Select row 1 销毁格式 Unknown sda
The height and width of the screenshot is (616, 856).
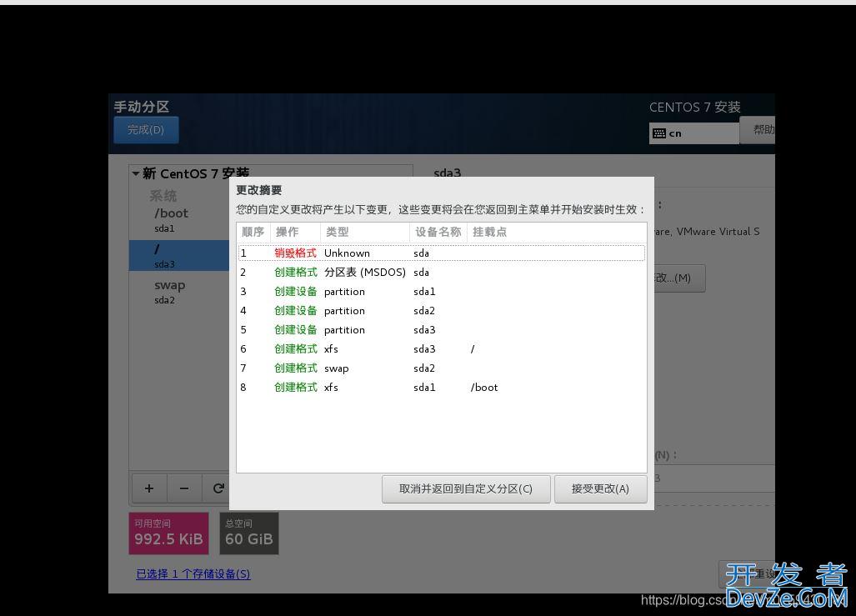click(x=442, y=253)
